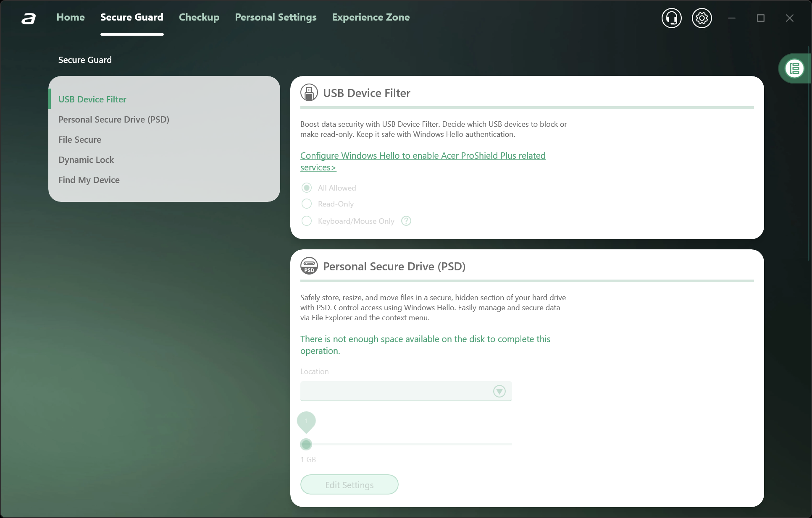The image size is (812, 518).
Task: Open support via headset icon
Action: click(671, 18)
